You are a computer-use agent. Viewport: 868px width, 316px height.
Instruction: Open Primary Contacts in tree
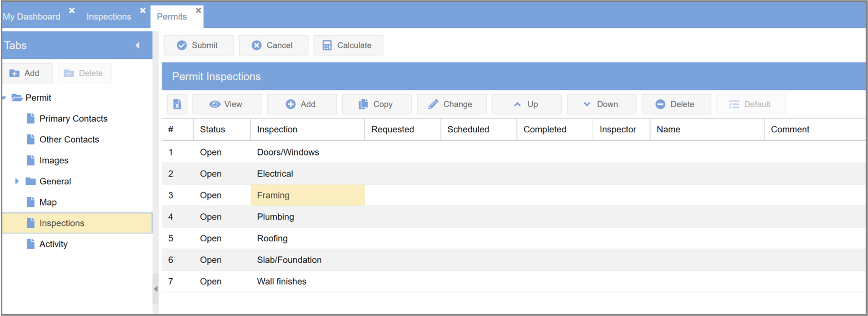(x=73, y=118)
